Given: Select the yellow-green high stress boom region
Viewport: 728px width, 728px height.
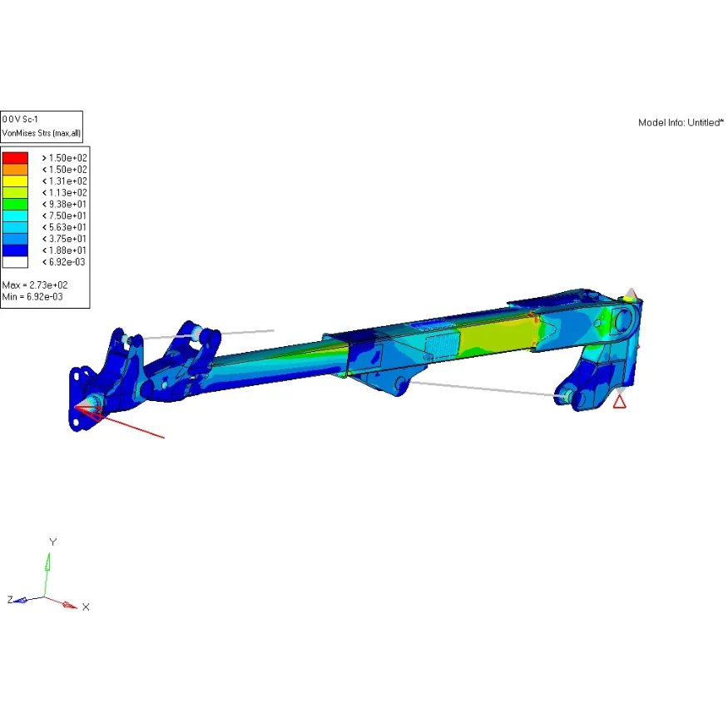Looking at the screenshot, I should pyautogui.click(x=491, y=335).
